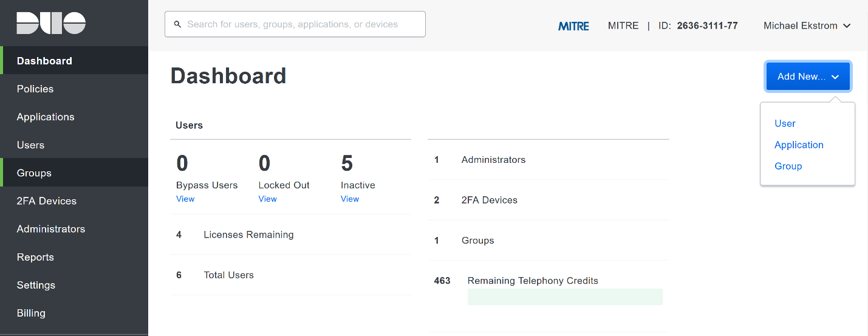Click the Remaining Telephony Credits bar
Viewport: 868px width, 336px height.
pos(565,297)
